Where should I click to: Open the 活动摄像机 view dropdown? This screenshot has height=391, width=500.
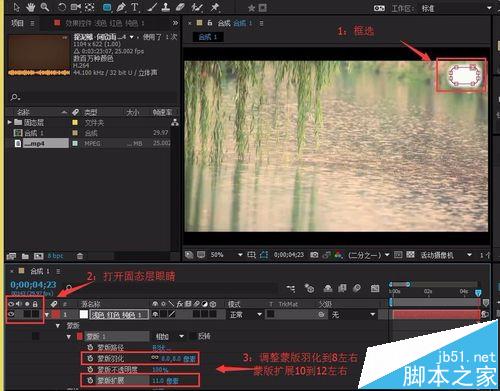[x=446, y=255]
